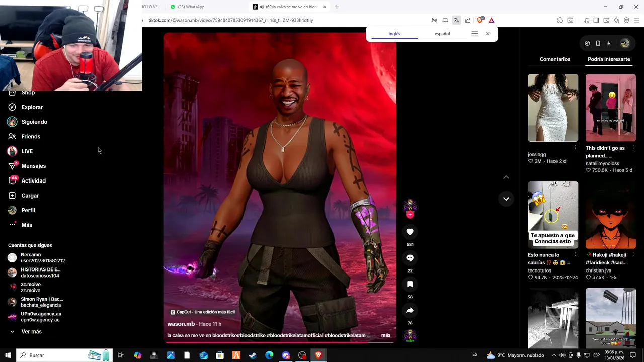
Task: Open Brave Rewards triangle icon
Action: [x=491, y=20]
